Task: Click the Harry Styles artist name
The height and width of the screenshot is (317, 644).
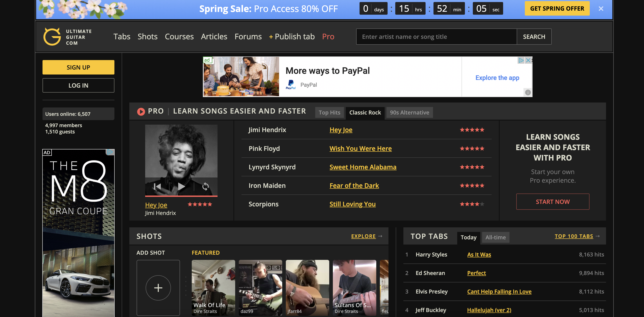Action: coord(431,255)
